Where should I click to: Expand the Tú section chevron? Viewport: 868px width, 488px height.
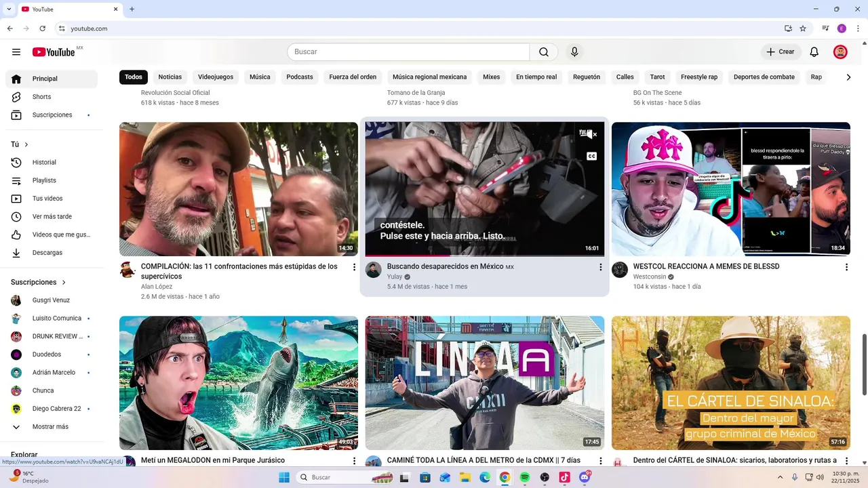pyautogui.click(x=26, y=144)
